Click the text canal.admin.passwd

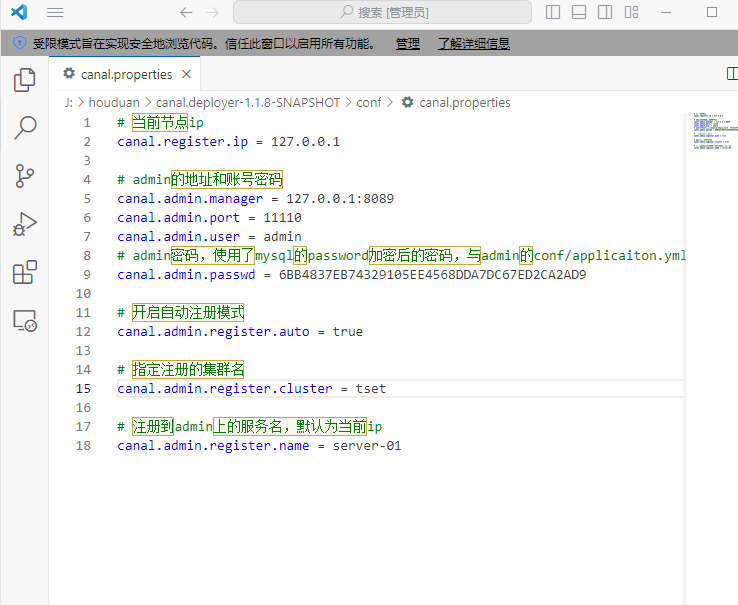(x=186, y=274)
